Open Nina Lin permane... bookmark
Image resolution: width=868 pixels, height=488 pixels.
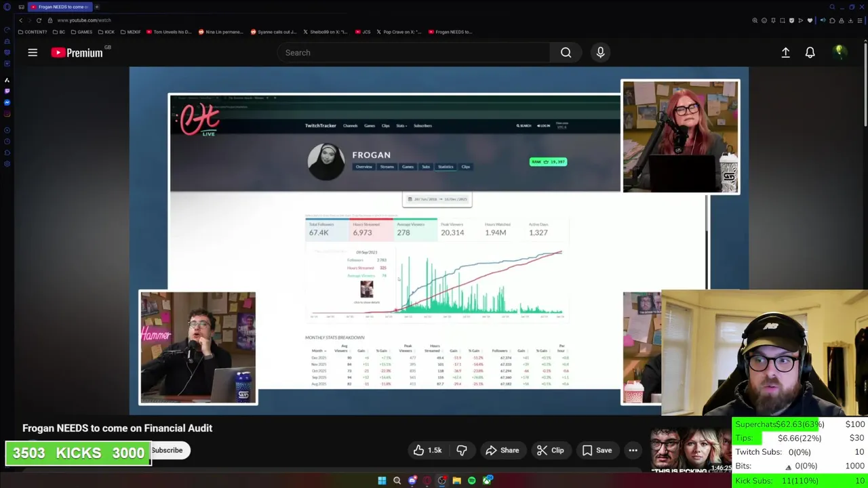pyautogui.click(x=220, y=32)
